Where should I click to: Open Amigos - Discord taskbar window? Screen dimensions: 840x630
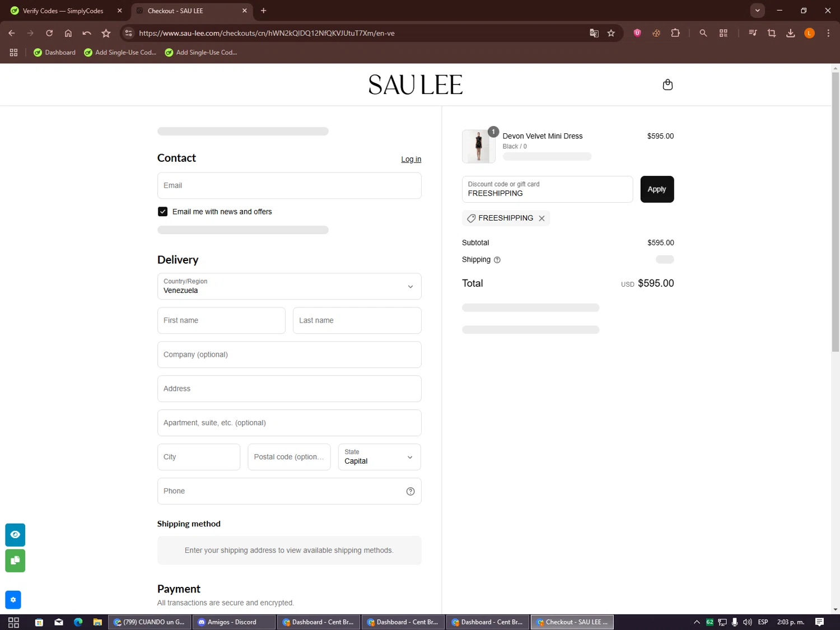[x=234, y=622]
